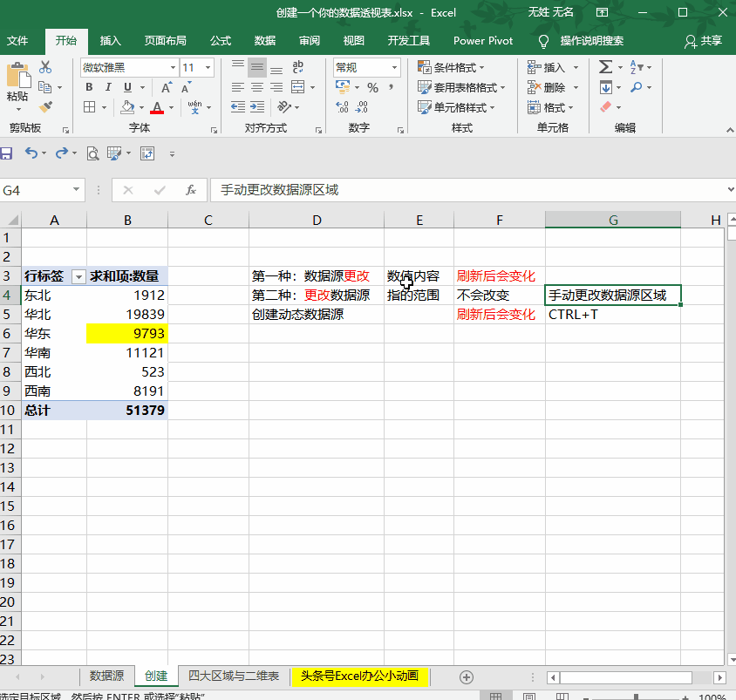736x700 pixels.
Task: Toggle middle vertical alignment
Action: click(x=257, y=67)
